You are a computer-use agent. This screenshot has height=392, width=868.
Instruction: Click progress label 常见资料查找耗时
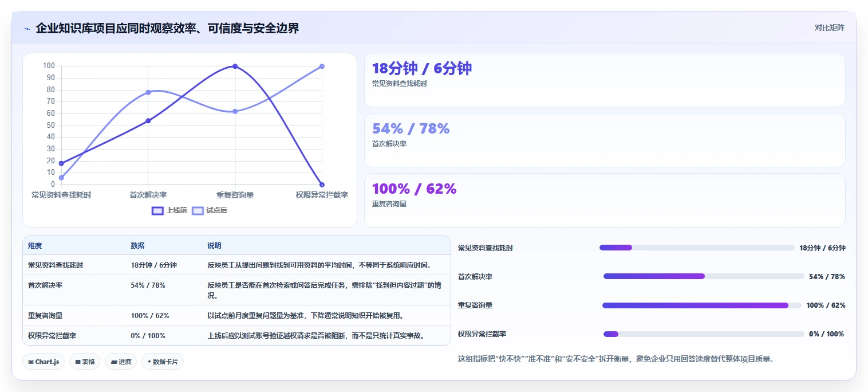(486, 248)
